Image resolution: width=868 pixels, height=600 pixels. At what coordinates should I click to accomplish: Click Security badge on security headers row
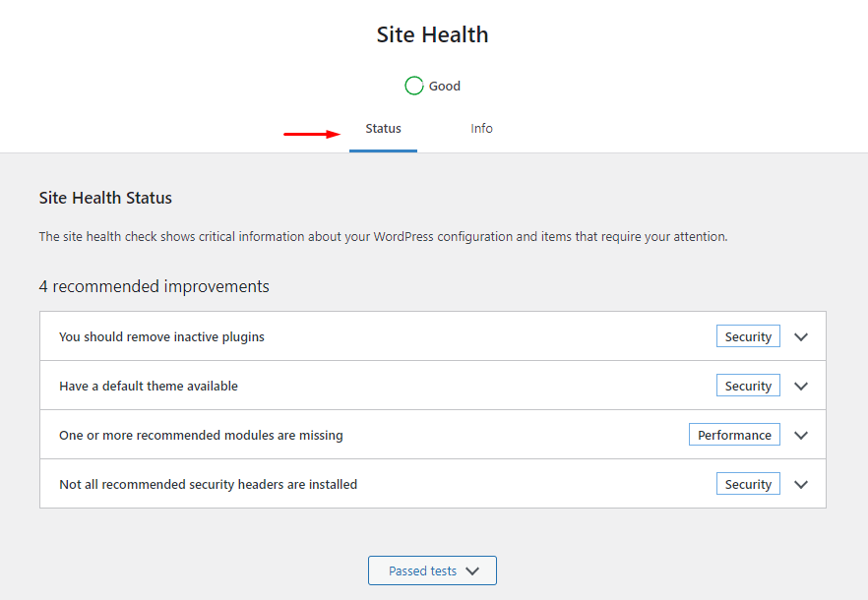(x=748, y=484)
